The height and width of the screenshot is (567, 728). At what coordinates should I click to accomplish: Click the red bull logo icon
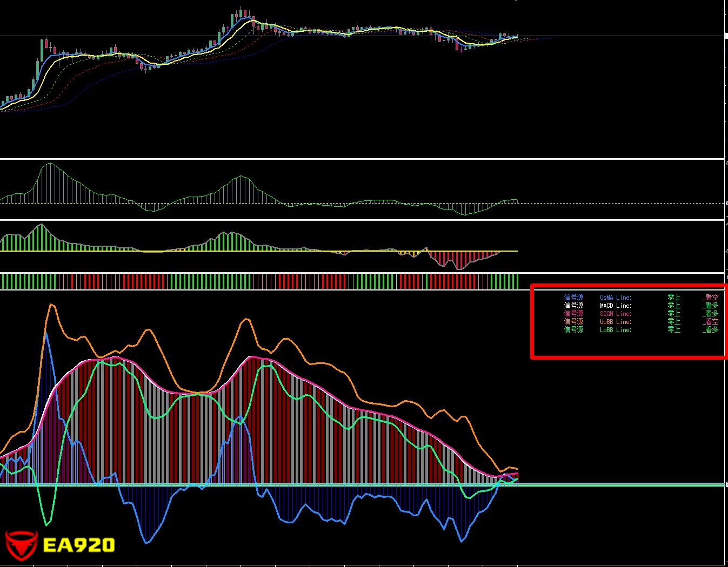[x=21, y=544]
